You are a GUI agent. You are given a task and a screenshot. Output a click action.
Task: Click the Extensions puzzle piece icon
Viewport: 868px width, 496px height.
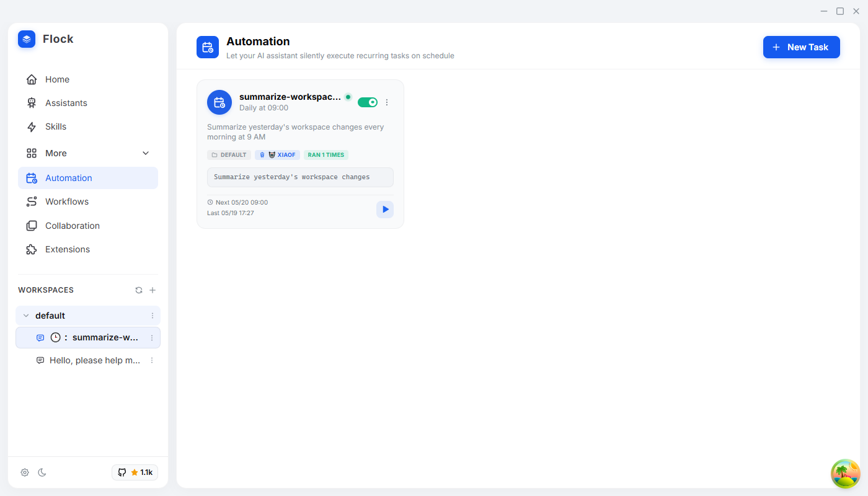(x=32, y=249)
